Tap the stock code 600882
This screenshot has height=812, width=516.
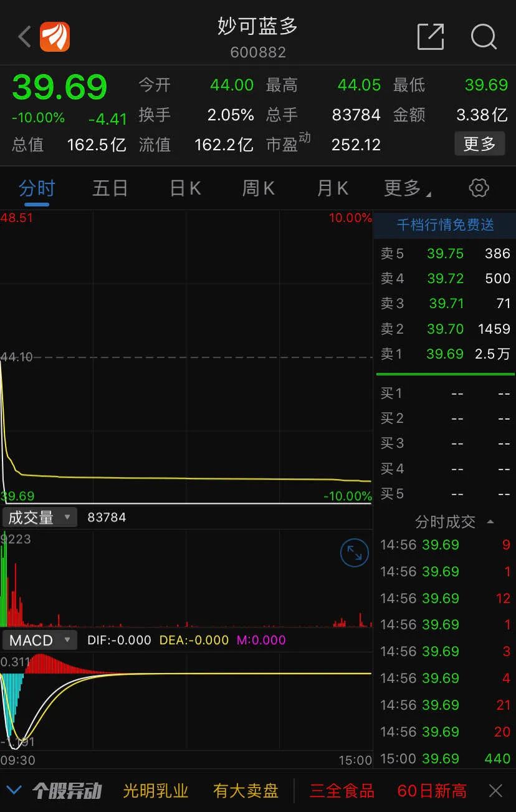point(258,52)
